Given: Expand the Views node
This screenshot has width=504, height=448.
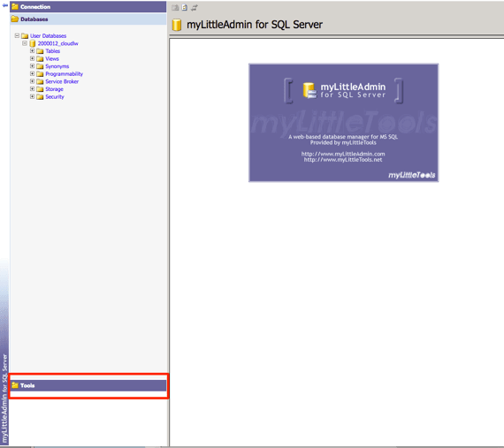Looking at the screenshot, I should click(x=32, y=58).
